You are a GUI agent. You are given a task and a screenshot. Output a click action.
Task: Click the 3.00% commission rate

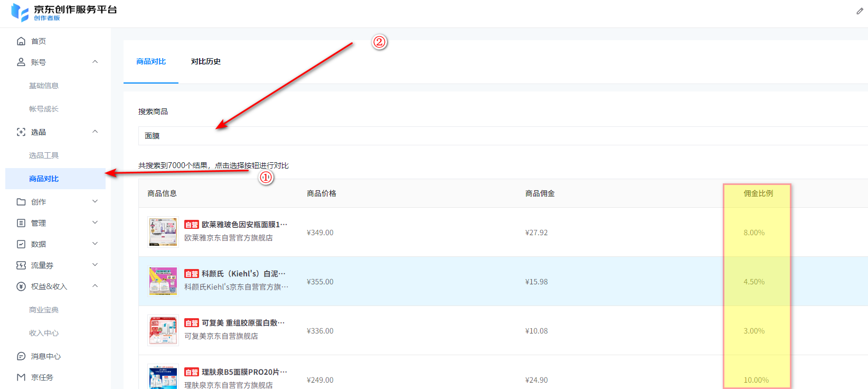(x=754, y=331)
